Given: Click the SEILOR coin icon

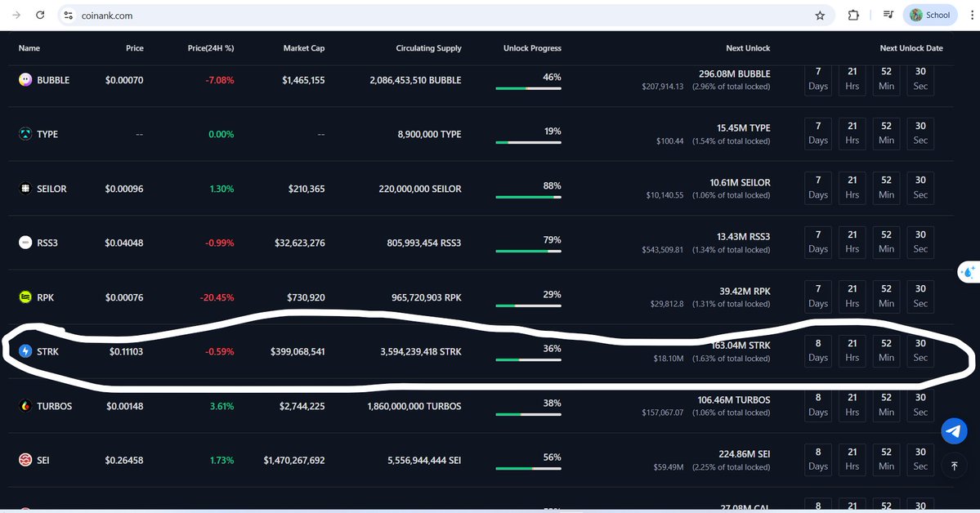Looking at the screenshot, I should coord(25,188).
